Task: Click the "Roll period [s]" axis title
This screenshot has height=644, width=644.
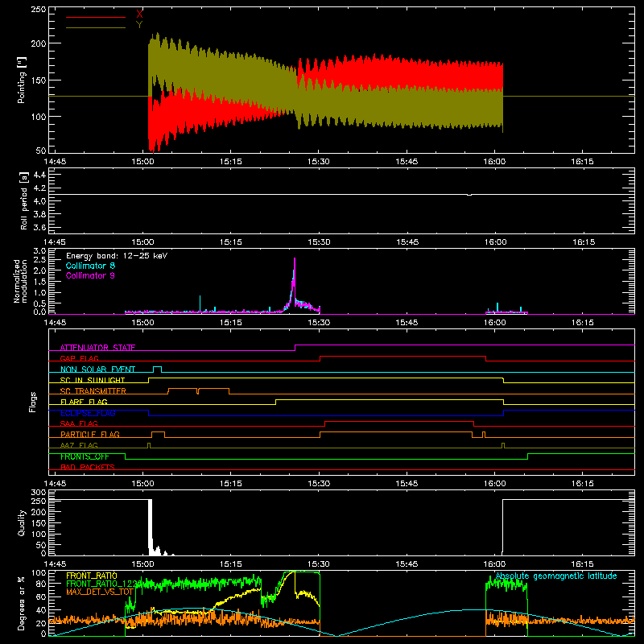Action: 24,200
